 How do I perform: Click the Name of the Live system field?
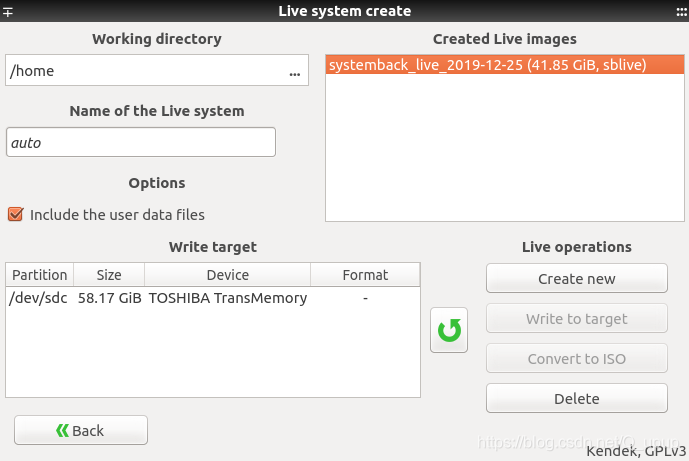point(141,142)
